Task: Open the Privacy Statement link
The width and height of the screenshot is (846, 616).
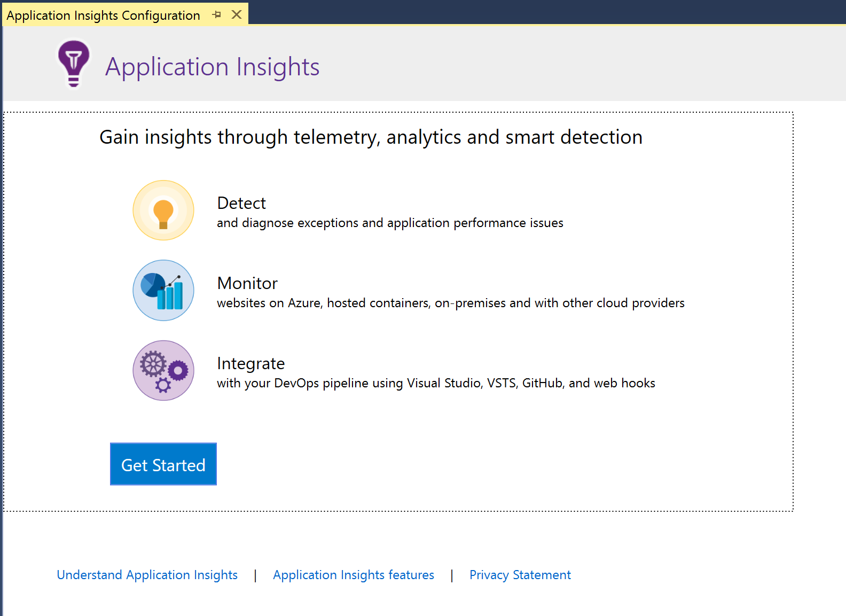Action: (x=520, y=575)
